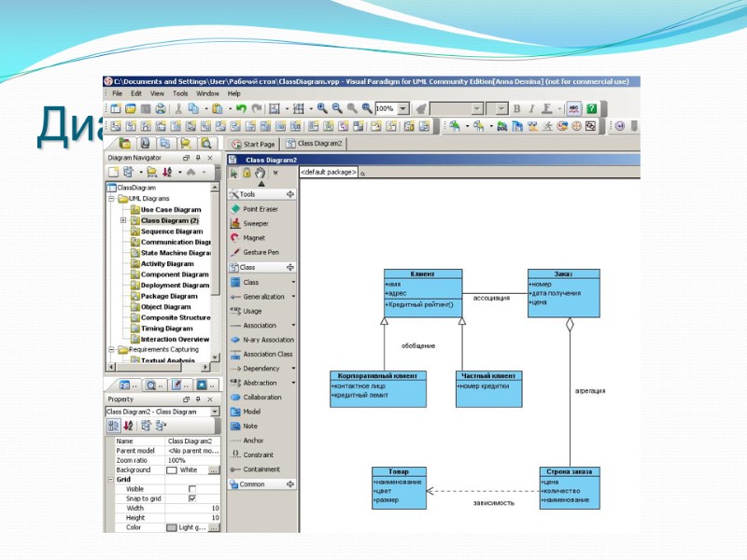
Task: Collapse the Requirements Capturing tree node
Action: coord(111,349)
